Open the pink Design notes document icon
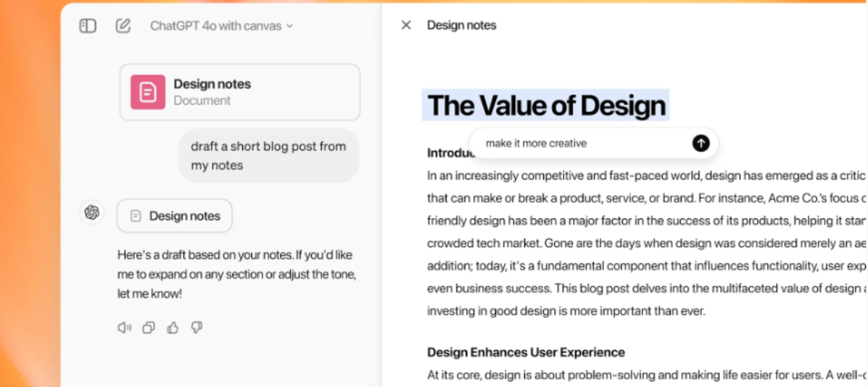Viewport: 868px width, 387px height. 148,92
